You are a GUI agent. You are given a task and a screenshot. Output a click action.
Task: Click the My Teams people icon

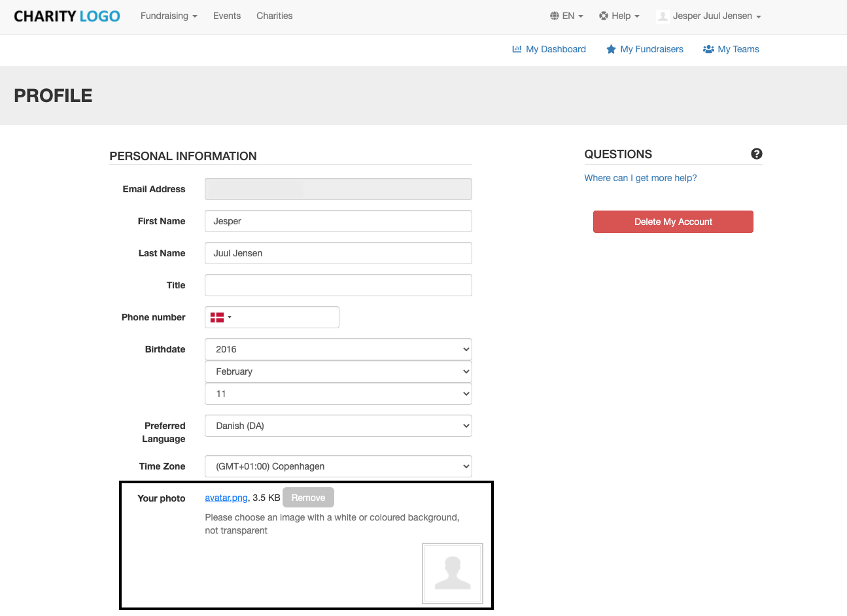pos(708,49)
